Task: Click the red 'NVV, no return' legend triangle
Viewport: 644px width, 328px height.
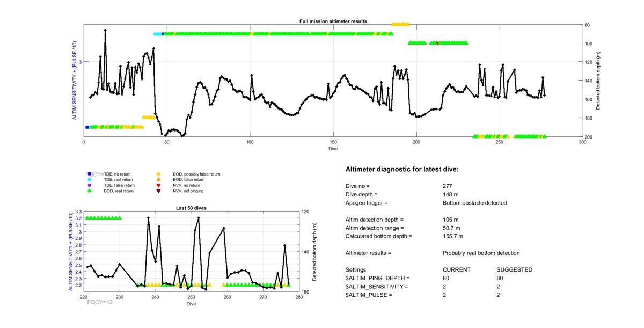Action: [x=158, y=185]
